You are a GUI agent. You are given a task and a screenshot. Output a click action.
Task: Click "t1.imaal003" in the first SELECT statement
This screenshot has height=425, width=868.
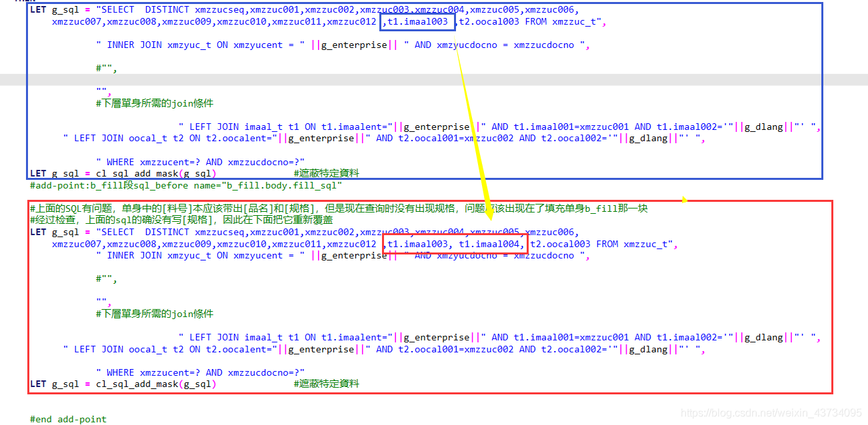(x=418, y=21)
